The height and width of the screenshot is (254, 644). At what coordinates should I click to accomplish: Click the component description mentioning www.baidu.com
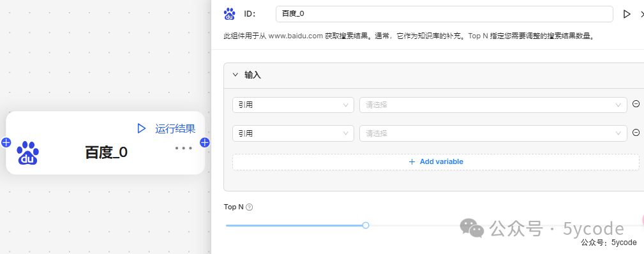tap(409, 36)
